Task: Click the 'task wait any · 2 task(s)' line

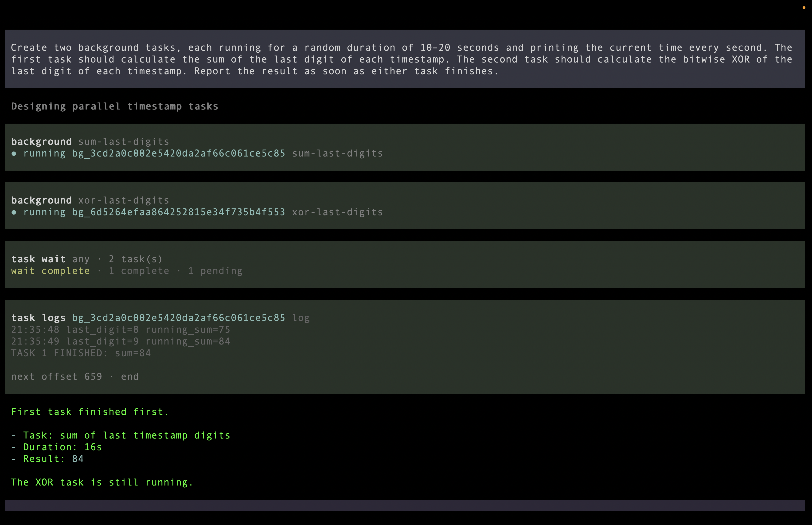Action: pyautogui.click(x=86, y=259)
